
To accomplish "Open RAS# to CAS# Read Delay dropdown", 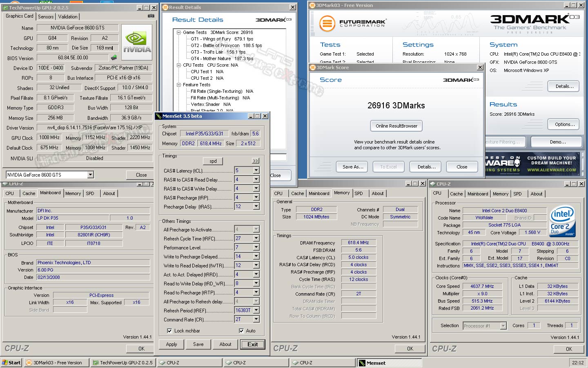I will [x=256, y=180].
